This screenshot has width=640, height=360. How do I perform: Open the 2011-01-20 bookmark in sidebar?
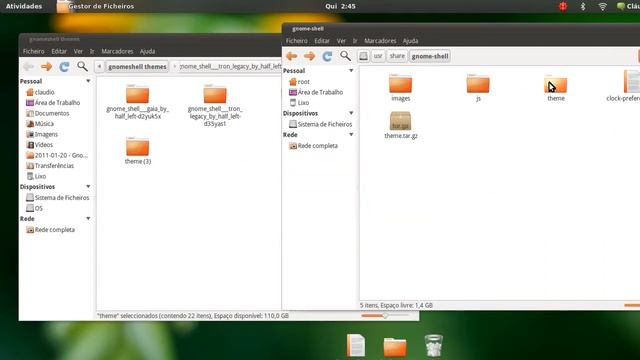click(x=57, y=156)
